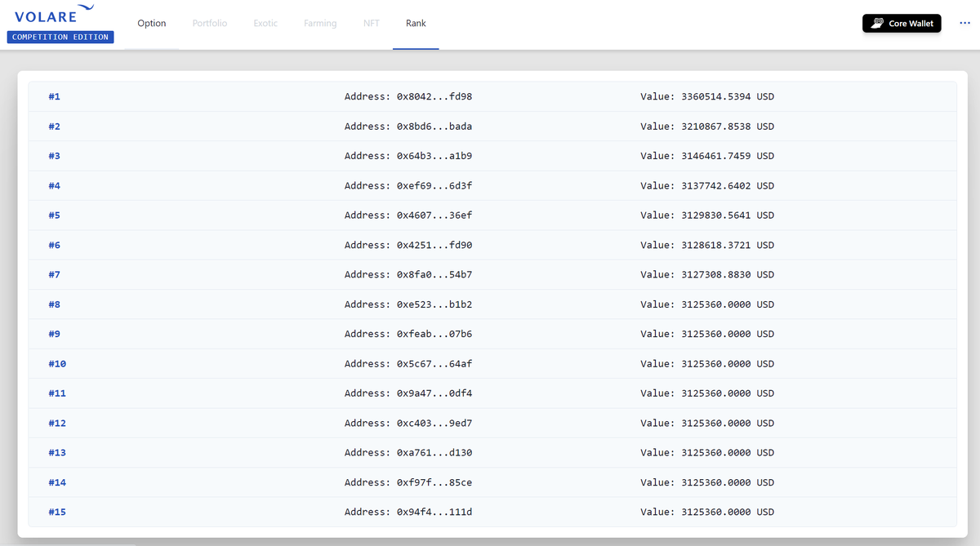
Task: Click address 0x8042...fd98
Action: (434, 96)
